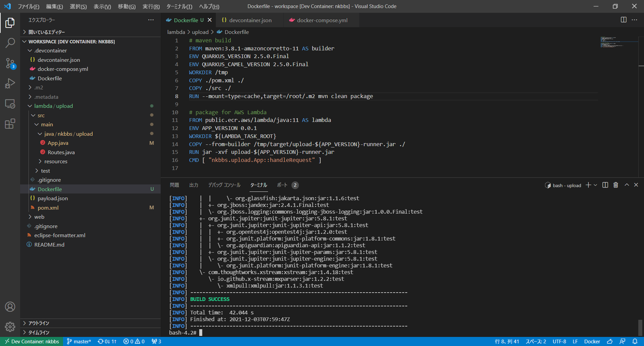Click 行 8, 列 41 cursor position
This screenshot has height=346, width=644.
507,341
